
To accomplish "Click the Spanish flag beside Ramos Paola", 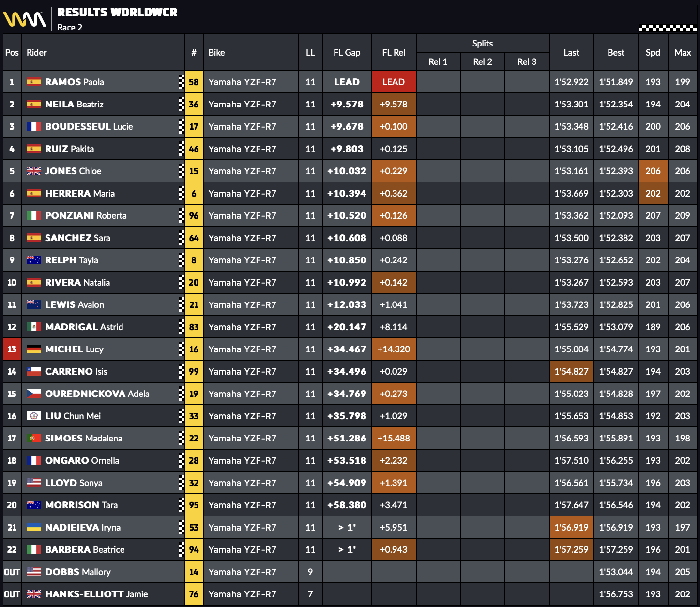I will click(x=33, y=82).
